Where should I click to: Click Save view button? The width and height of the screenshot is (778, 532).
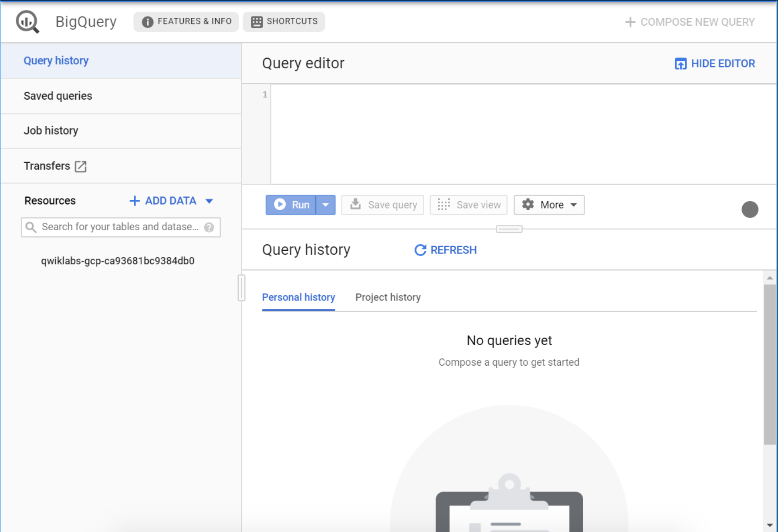[x=469, y=205]
